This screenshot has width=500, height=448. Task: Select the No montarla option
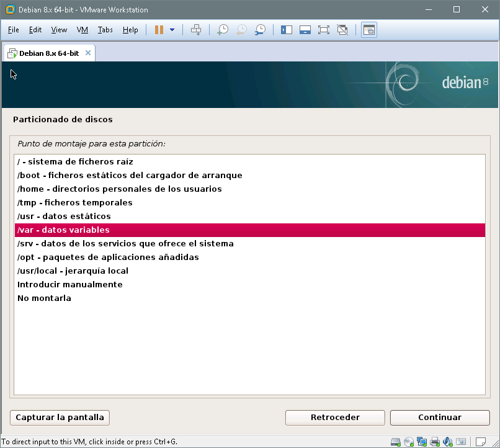45,298
